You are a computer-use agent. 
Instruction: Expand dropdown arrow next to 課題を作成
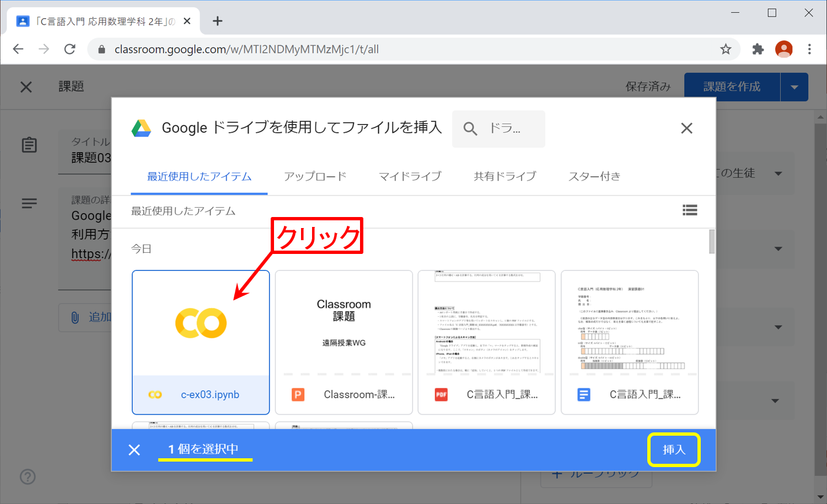[x=794, y=87]
